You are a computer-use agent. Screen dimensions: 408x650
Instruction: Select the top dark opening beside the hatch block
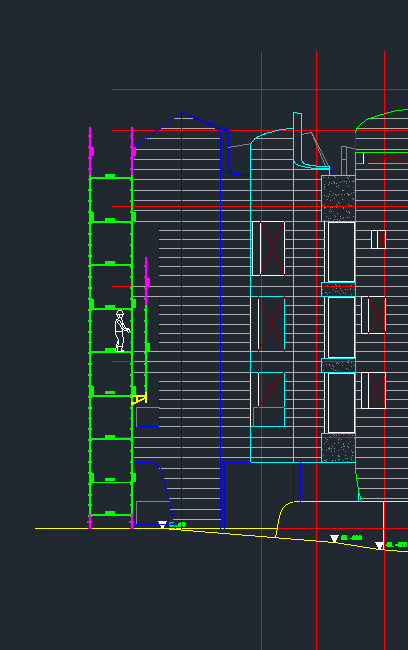click(x=341, y=252)
